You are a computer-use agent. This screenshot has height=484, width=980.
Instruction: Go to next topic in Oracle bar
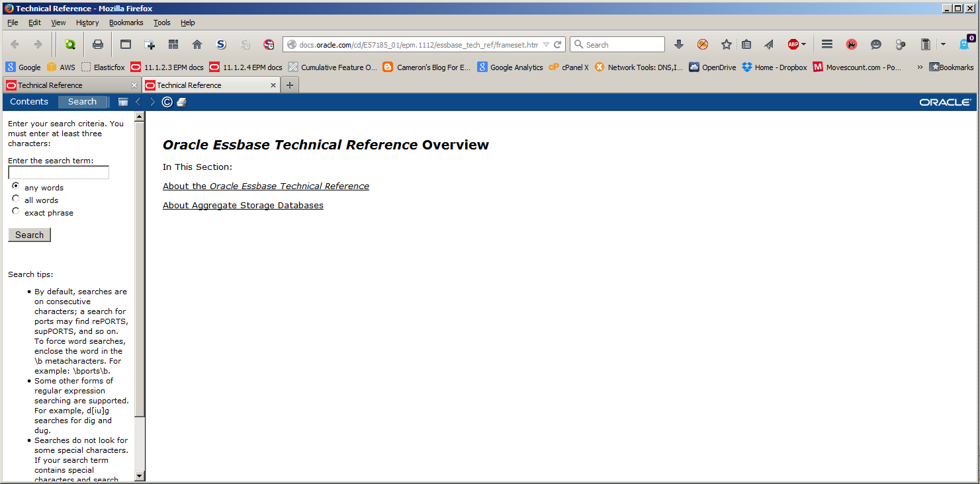[152, 102]
